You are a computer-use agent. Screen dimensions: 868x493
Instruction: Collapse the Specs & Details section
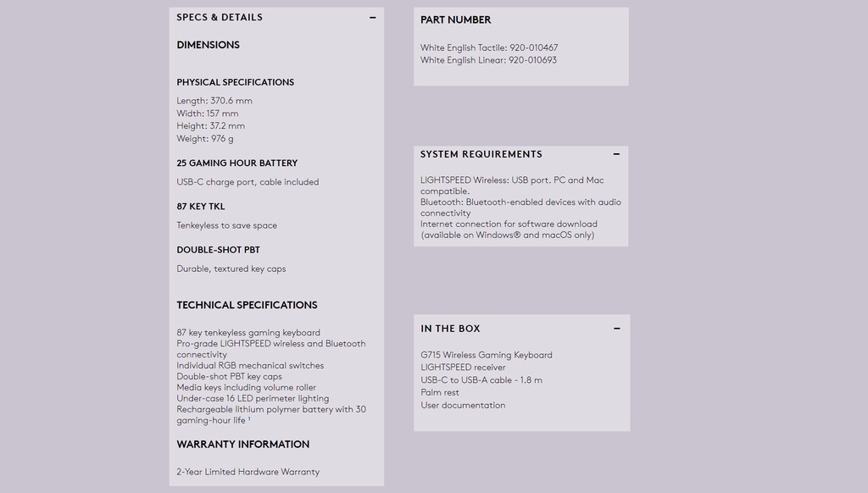pyautogui.click(x=373, y=18)
